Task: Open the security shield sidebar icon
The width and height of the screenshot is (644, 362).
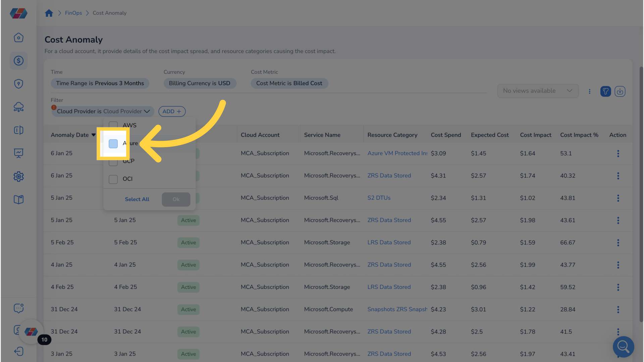Action: click(18, 84)
